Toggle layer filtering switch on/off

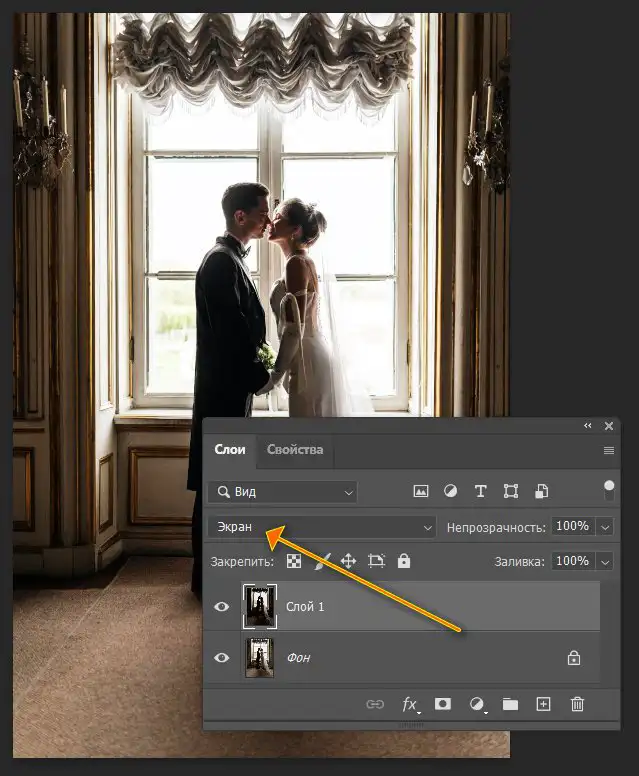[609, 490]
